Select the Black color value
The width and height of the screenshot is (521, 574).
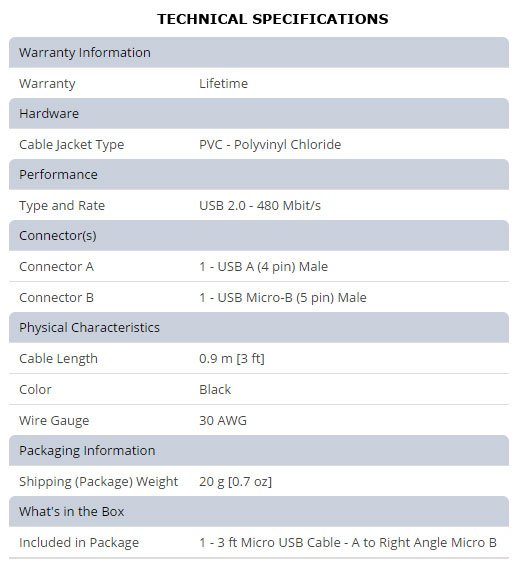(215, 390)
